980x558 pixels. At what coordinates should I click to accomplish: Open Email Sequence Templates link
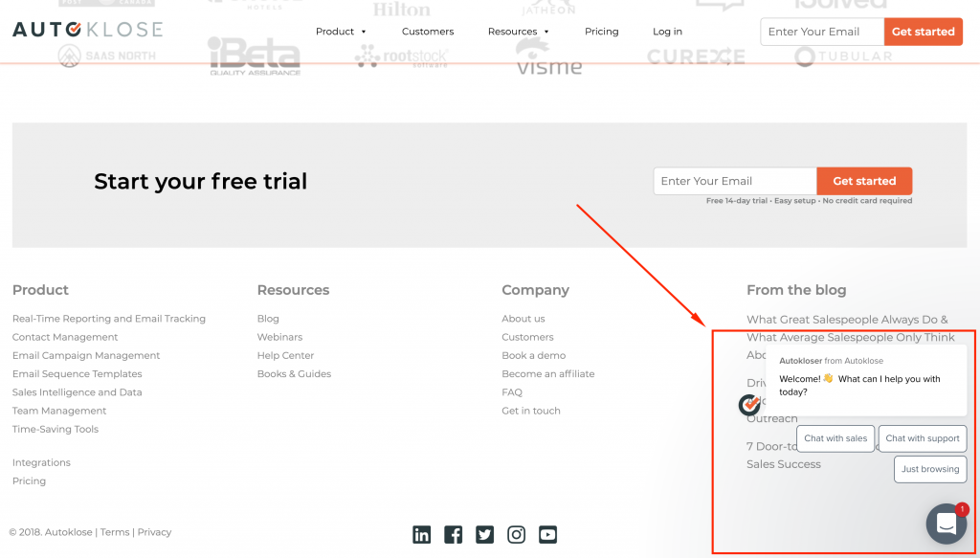pos(77,374)
